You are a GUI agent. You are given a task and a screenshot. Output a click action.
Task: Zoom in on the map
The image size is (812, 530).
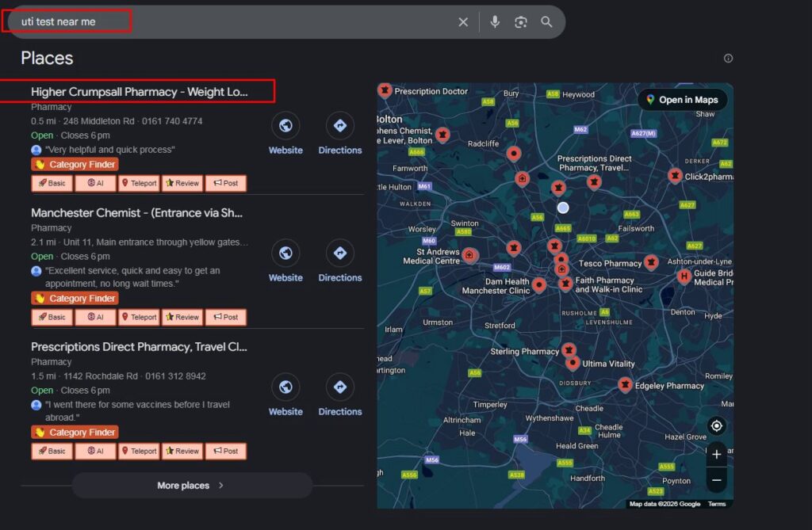coord(717,455)
